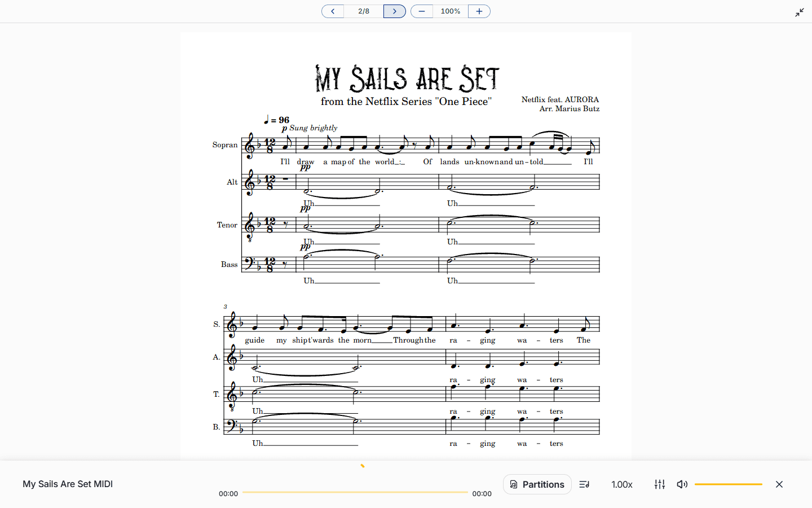Click the Alt staff label
This screenshot has height=508, width=812.
pos(232,182)
